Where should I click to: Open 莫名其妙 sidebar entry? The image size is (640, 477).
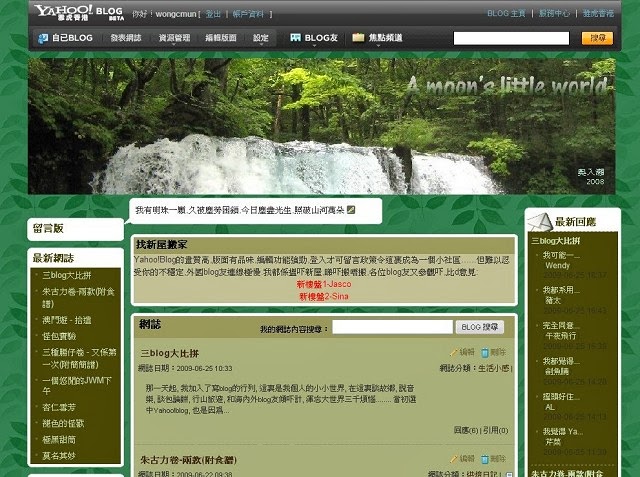point(59,456)
